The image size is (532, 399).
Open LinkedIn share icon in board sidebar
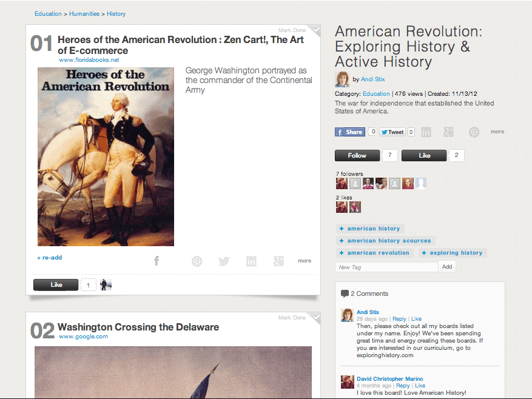(426, 132)
